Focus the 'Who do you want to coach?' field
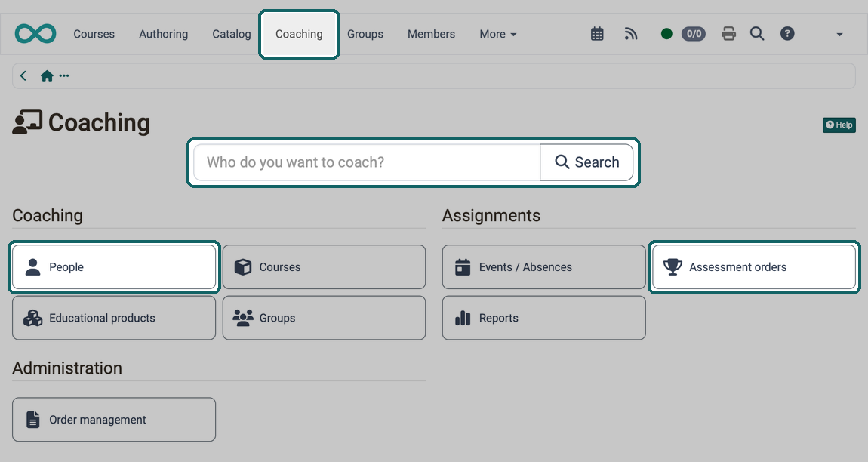The image size is (868, 462). (367, 162)
